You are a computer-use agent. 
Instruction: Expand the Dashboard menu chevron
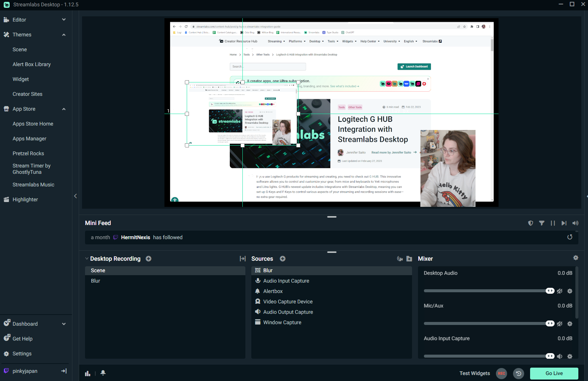(64, 324)
